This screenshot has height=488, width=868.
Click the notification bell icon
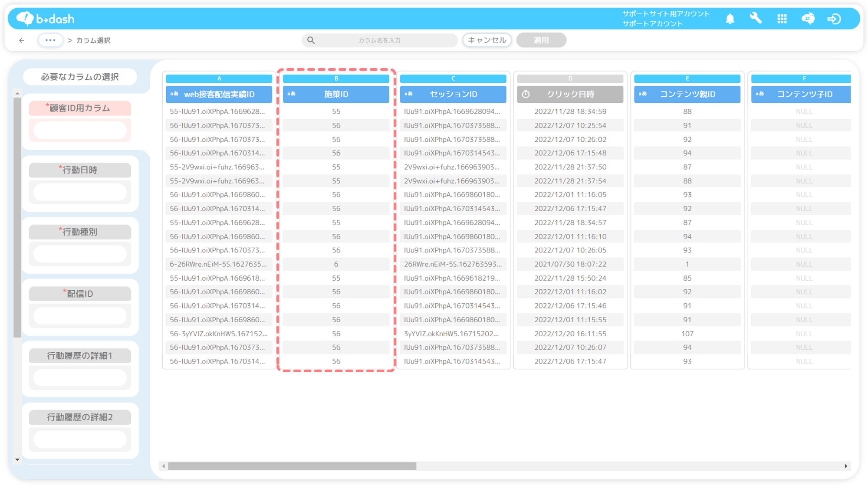730,19
